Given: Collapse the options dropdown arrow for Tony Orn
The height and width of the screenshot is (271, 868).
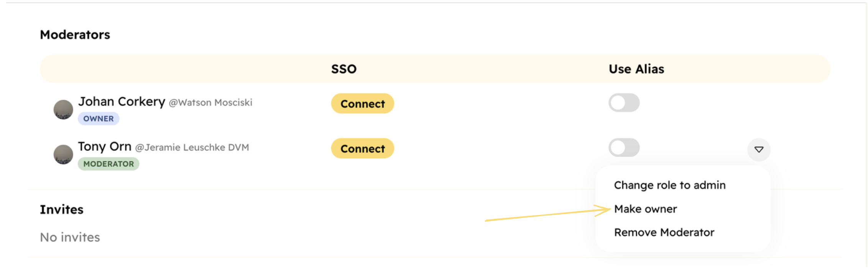Looking at the screenshot, I should point(759,149).
